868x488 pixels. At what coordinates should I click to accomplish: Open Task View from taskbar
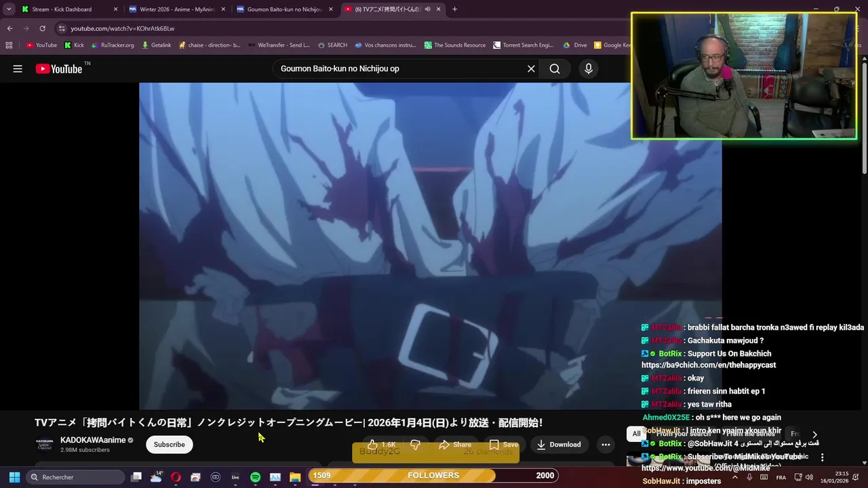tap(136, 477)
